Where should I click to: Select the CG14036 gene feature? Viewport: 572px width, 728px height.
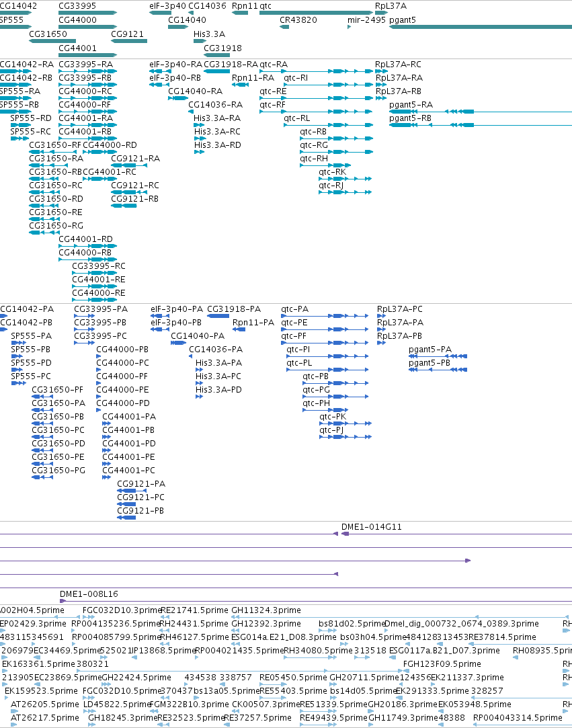191,13
